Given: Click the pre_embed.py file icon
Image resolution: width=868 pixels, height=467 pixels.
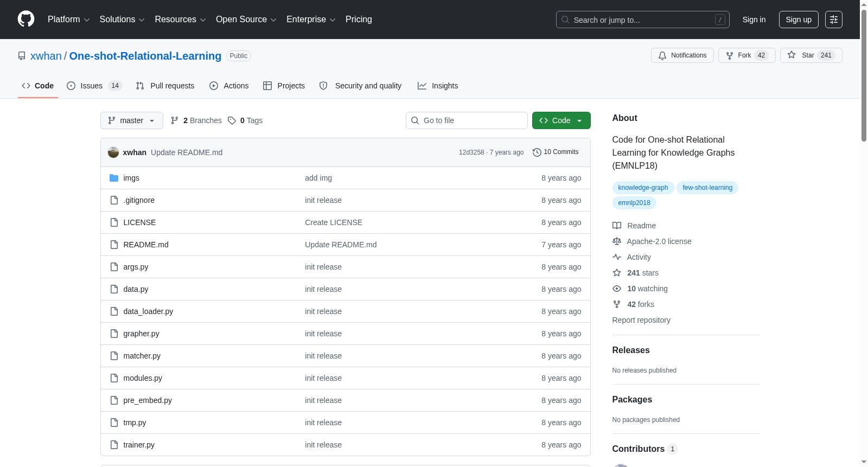Looking at the screenshot, I should [x=114, y=400].
